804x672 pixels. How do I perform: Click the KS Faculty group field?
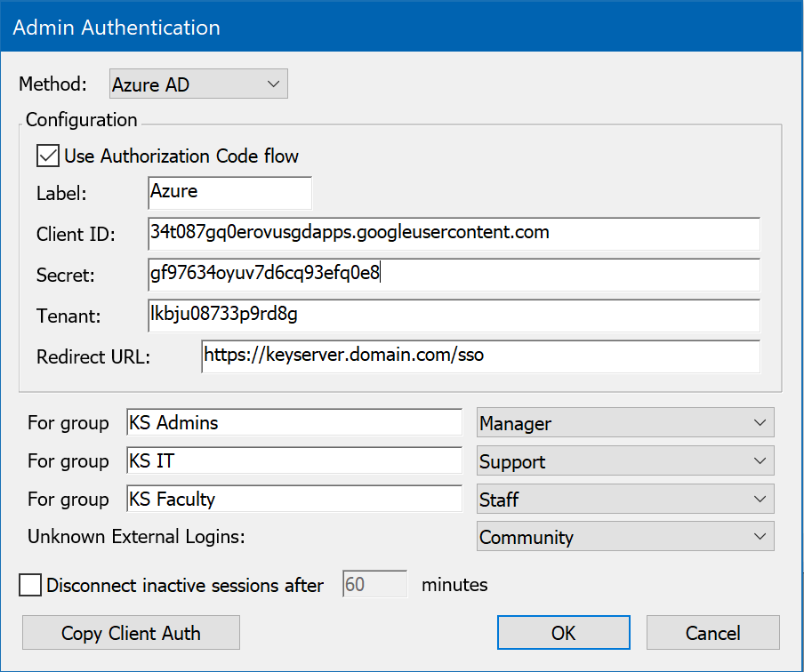click(x=294, y=499)
